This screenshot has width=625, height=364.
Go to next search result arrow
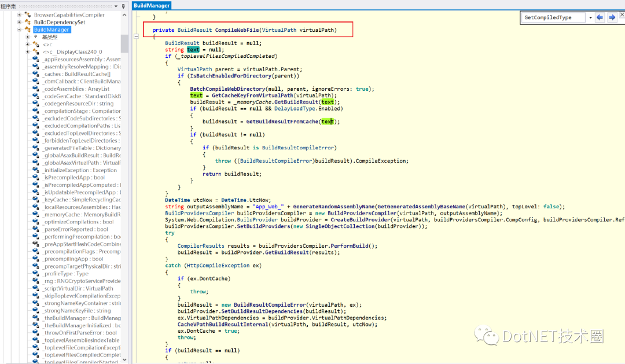(612, 17)
